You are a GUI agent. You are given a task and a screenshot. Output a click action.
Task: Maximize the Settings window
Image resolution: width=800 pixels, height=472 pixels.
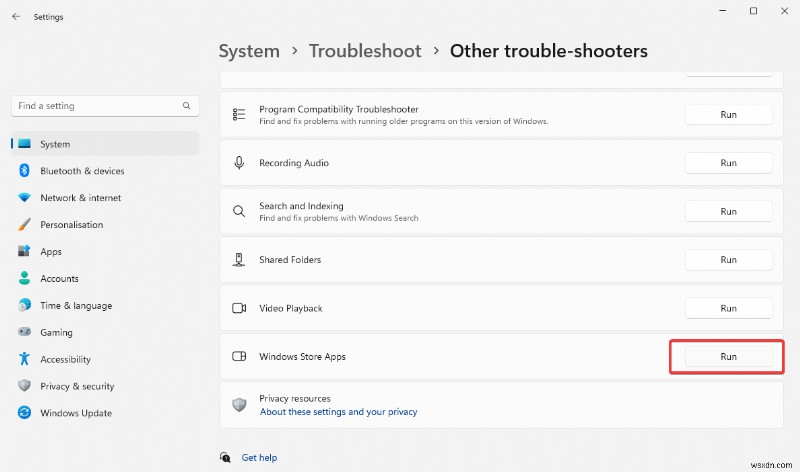click(753, 11)
